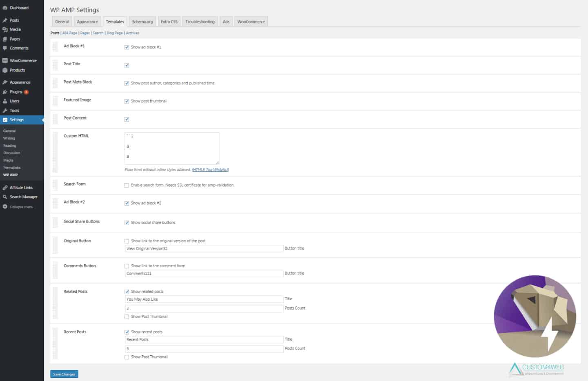Switch to the Schema.org tab
Screen dimensions: 588x381
[x=143, y=22]
